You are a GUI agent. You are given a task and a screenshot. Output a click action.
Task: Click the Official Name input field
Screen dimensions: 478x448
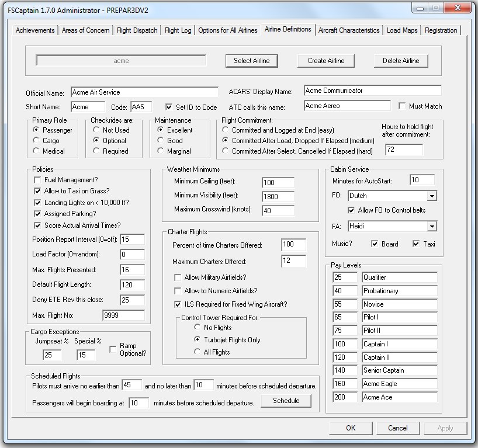pos(144,92)
